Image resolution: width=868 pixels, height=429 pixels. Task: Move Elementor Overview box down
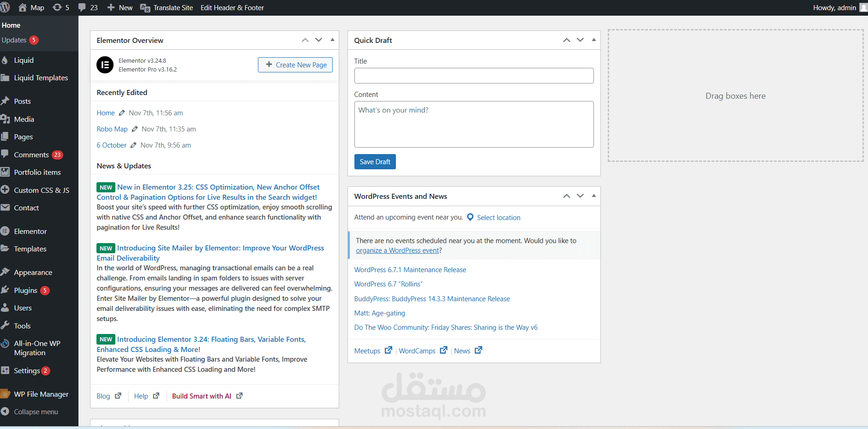click(318, 40)
